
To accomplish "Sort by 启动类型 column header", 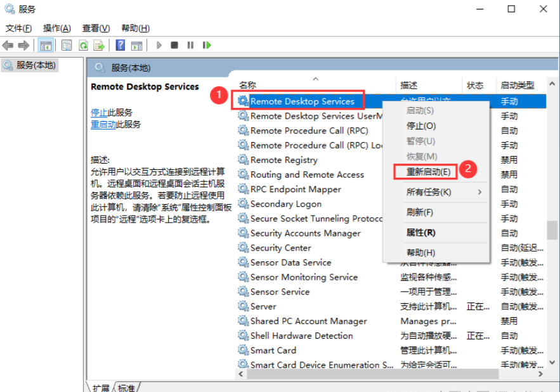I will (x=521, y=85).
